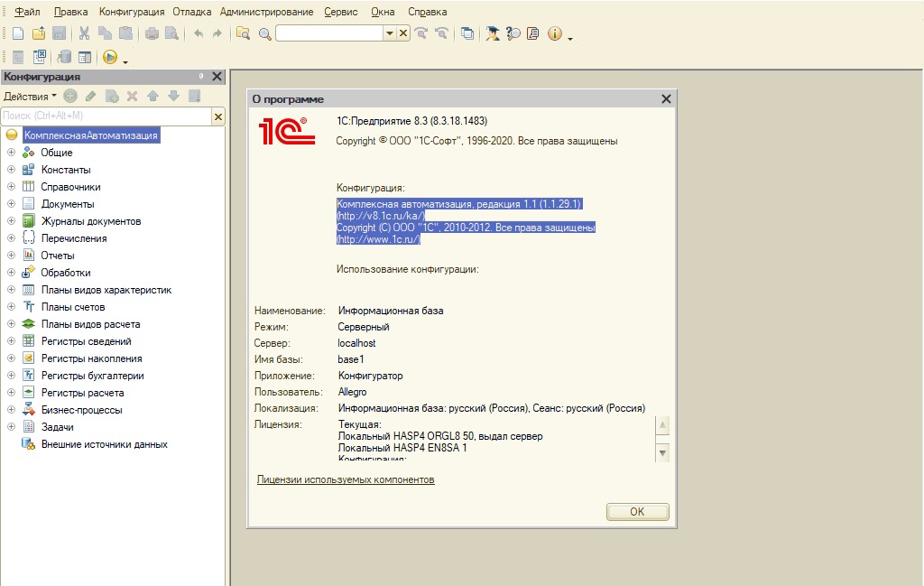Click the Edit pencil icon in Configuration panel
This screenshot has width=924, height=586.
pos(91,96)
